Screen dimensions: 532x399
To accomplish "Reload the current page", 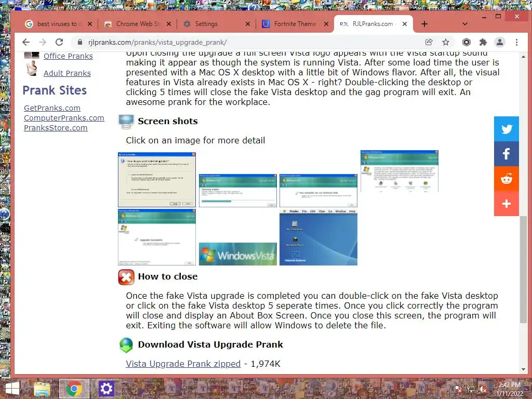I will click(x=59, y=42).
